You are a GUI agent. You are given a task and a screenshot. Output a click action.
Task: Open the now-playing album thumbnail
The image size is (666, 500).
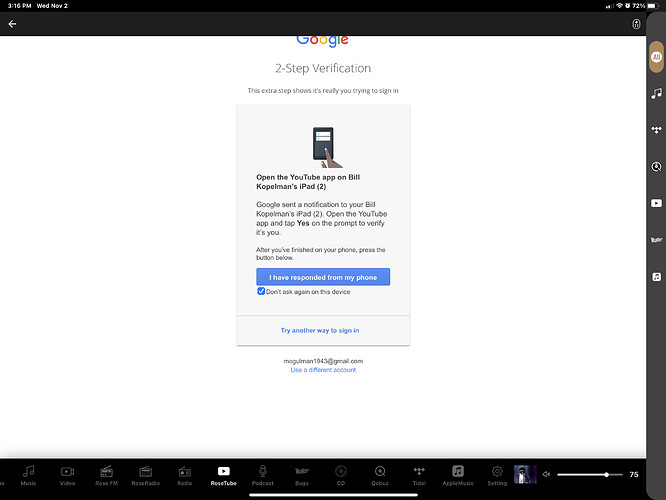click(525, 474)
